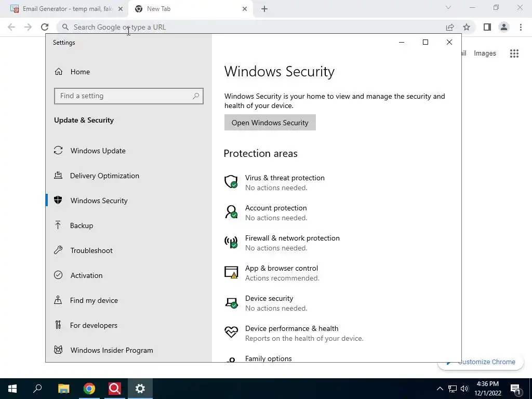The image size is (532, 399).
Task: Click the Device security laptop icon
Action: tap(231, 302)
